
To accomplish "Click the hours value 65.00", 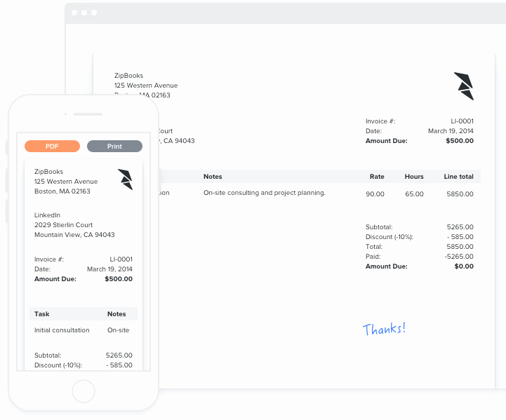I will coord(414,194).
